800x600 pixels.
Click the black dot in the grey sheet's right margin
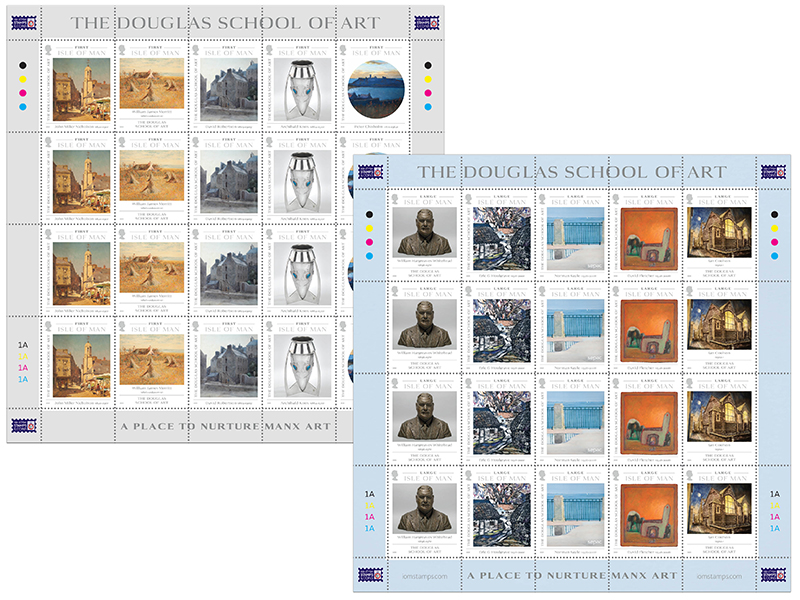428,65
